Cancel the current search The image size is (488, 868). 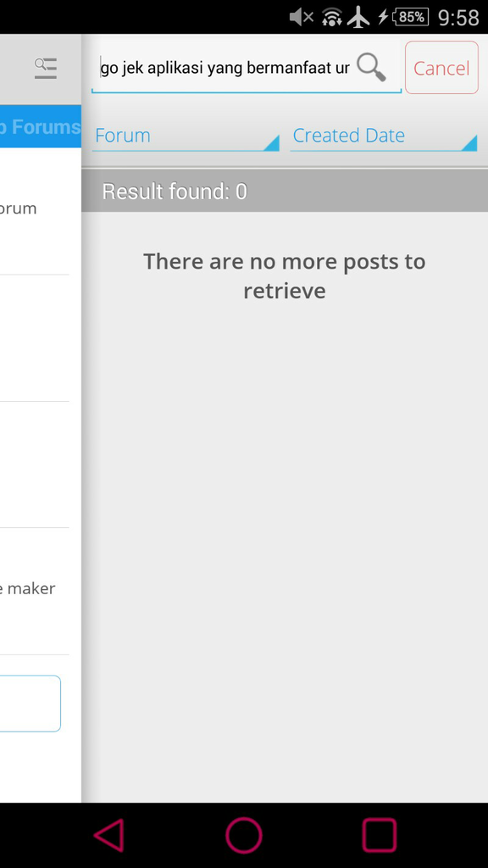coord(441,68)
